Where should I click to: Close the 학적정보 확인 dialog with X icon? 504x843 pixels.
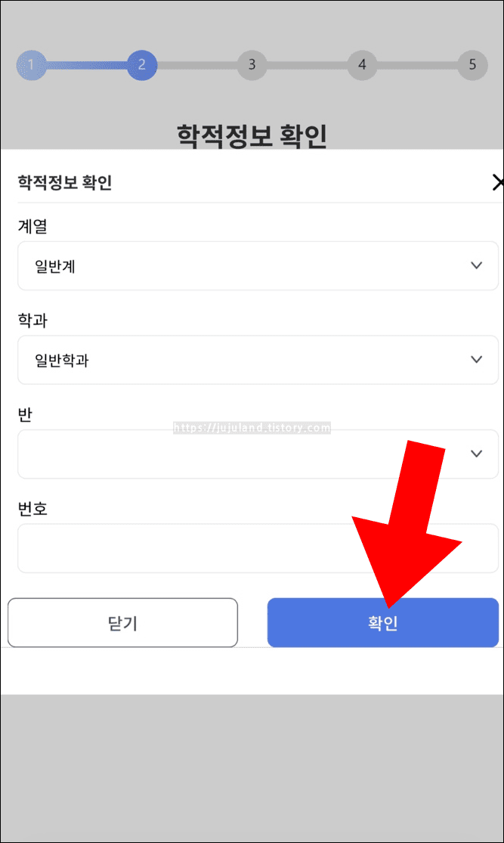coord(497,183)
